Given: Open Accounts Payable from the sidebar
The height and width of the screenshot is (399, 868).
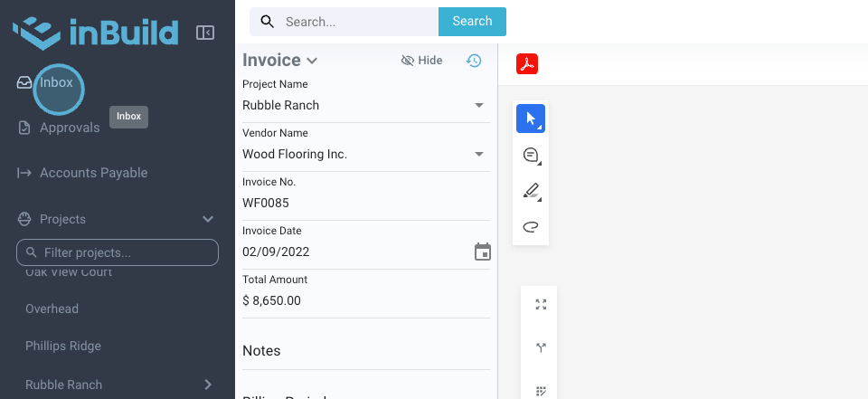Looking at the screenshot, I should (x=93, y=173).
